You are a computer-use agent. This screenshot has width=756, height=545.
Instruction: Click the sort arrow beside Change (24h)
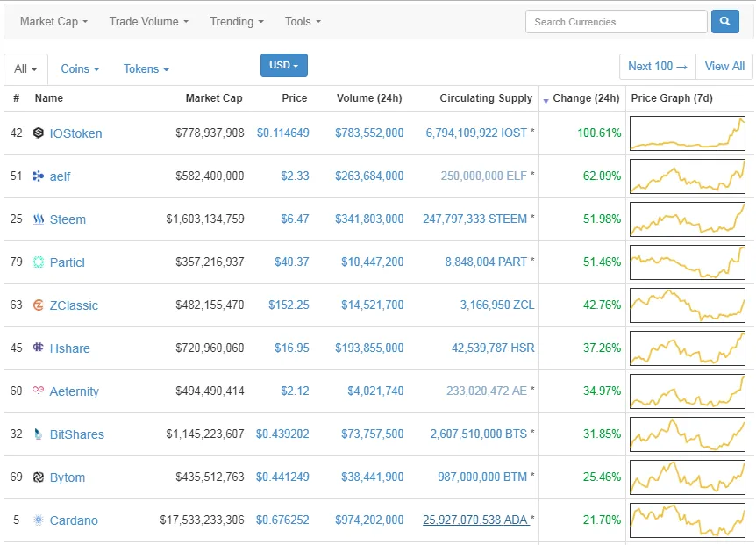coord(546,101)
